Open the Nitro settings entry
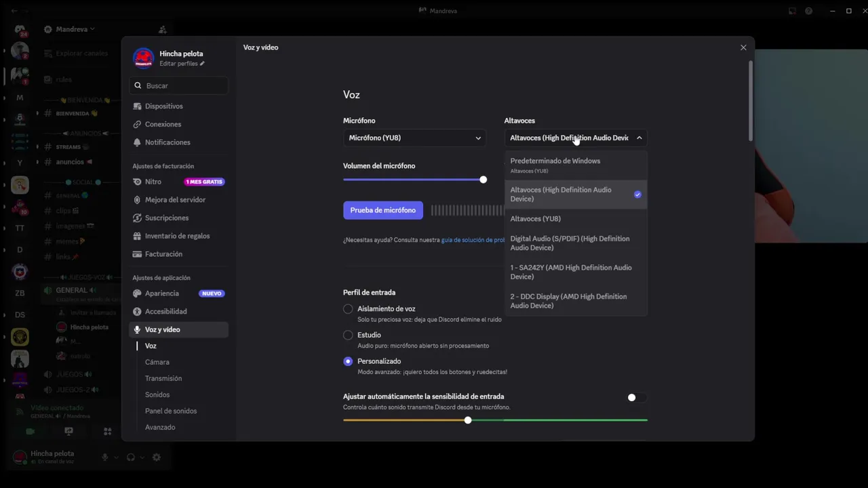Image resolution: width=868 pixels, height=488 pixels. [178, 182]
